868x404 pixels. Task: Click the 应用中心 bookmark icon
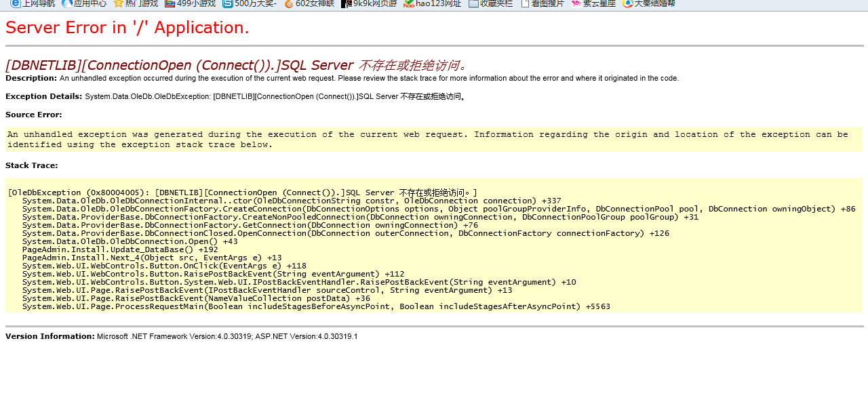tap(67, 3)
